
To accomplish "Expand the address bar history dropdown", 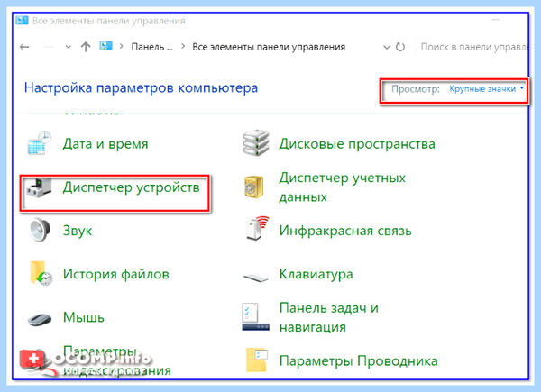I will (387, 47).
